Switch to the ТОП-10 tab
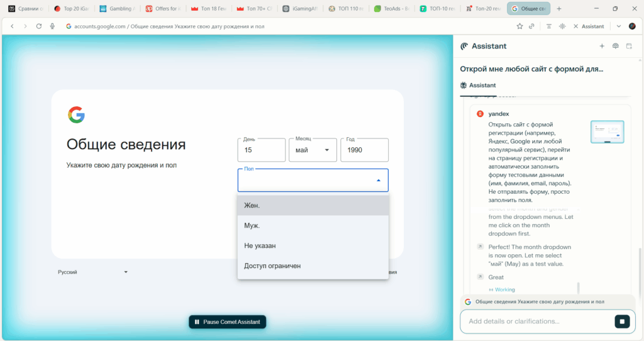Screen dimensions: 644x341 [x=438, y=9]
